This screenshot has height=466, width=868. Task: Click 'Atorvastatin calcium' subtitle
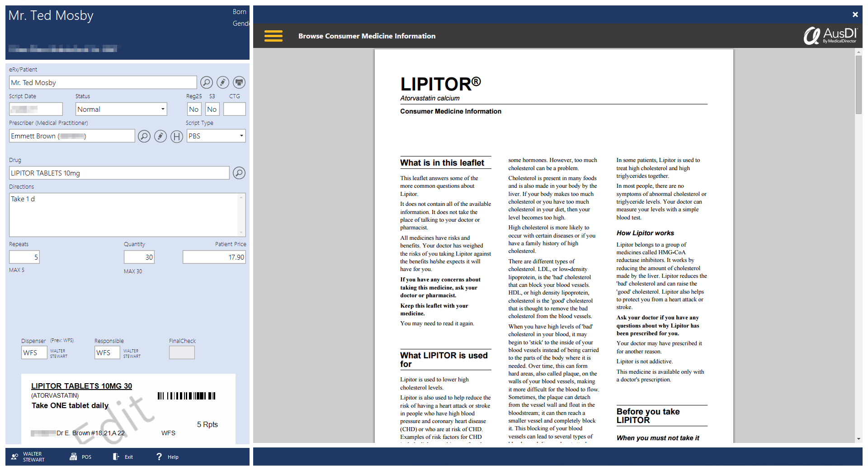(x=429, y=98)
